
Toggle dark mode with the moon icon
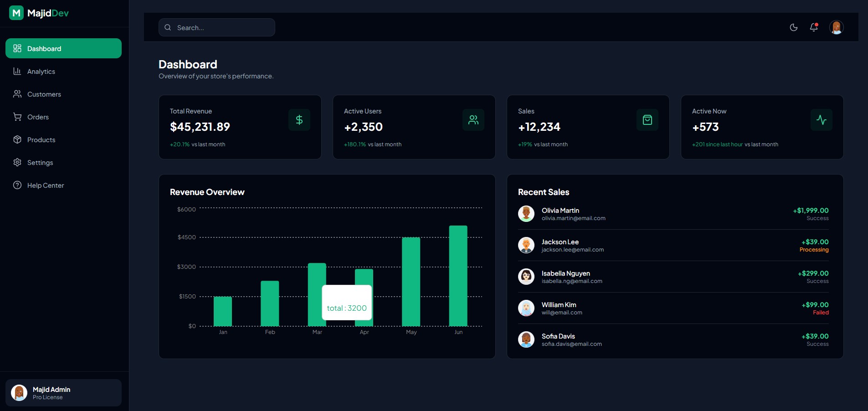coord(793,27)
